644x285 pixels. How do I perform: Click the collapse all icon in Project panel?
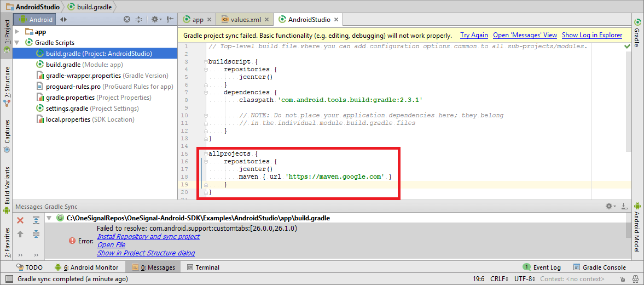coord(138,19)
